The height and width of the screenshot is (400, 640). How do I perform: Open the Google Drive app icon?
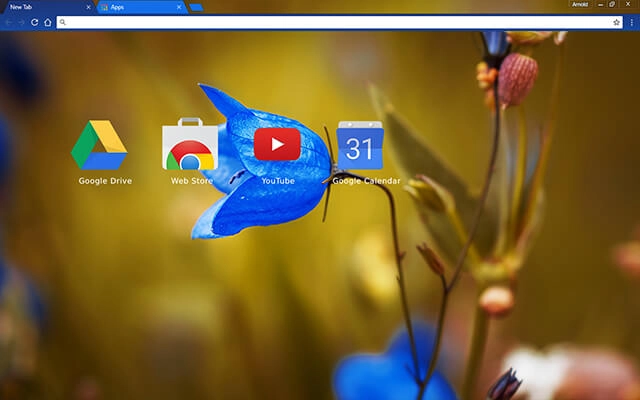[x=99, y=144]
